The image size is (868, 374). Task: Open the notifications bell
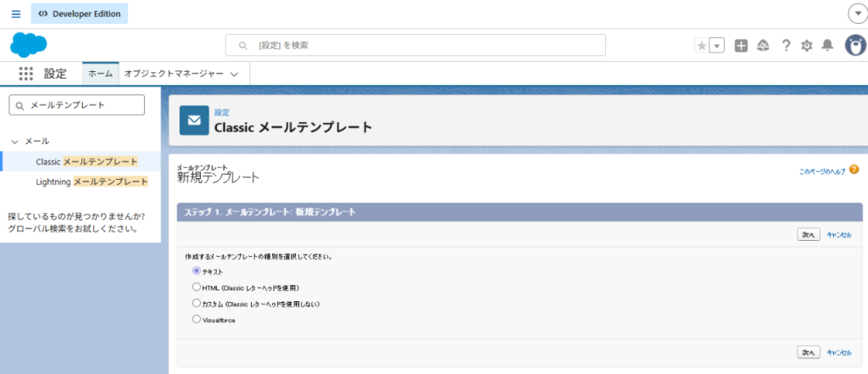(x=828, y=46)
